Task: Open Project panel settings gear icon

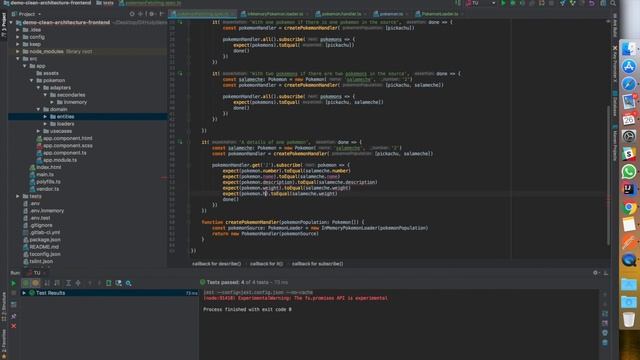Action: click(151, 14)
